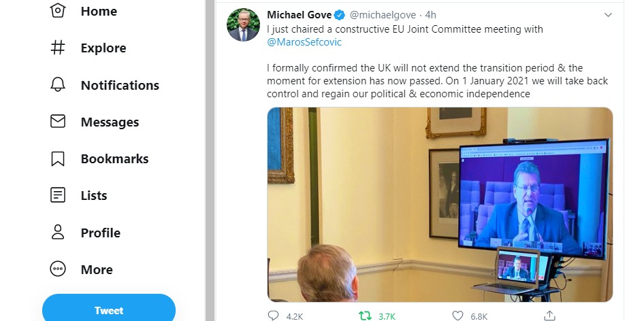The height and width of the screenshot is (321, 644).
Task: Click the Explore hashtag icon
Action: point(58,48)
